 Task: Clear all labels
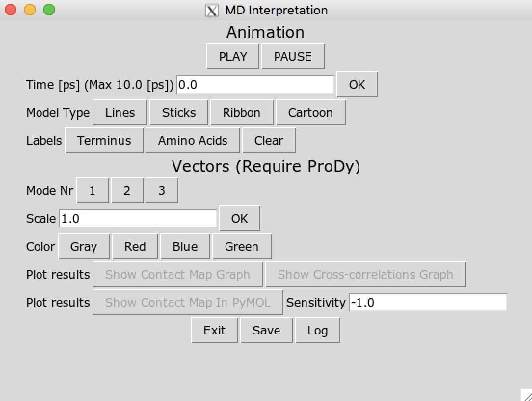tap(268, 140)
